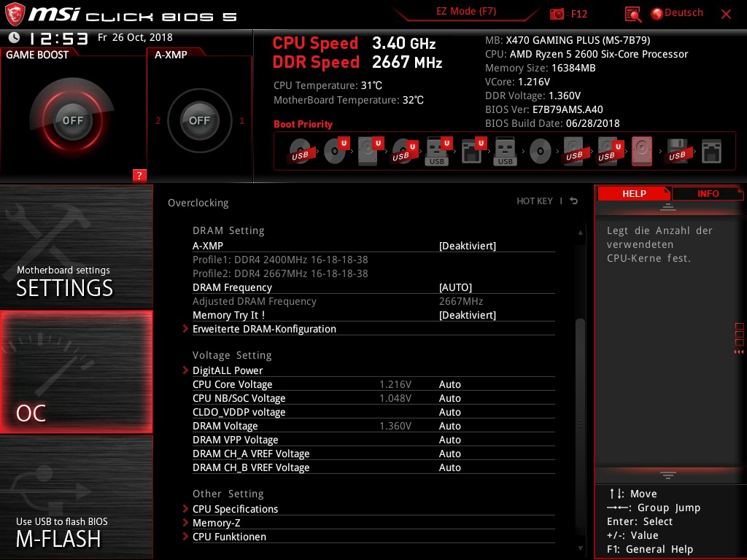Screen dimensions: 747x560
Task: Select the UEFI hard disk boot icon without USB banner
Action: pos(370,151)
